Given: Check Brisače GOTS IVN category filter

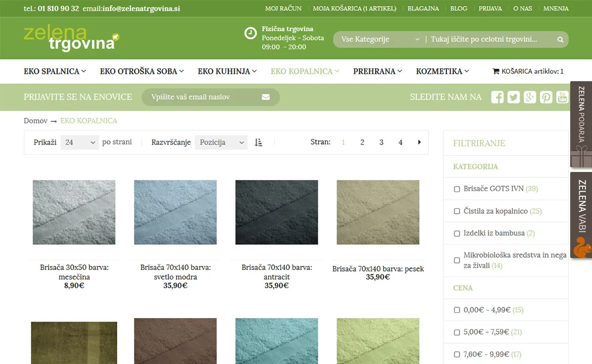Looking at the screenshot, I should [x=457, y=189].
